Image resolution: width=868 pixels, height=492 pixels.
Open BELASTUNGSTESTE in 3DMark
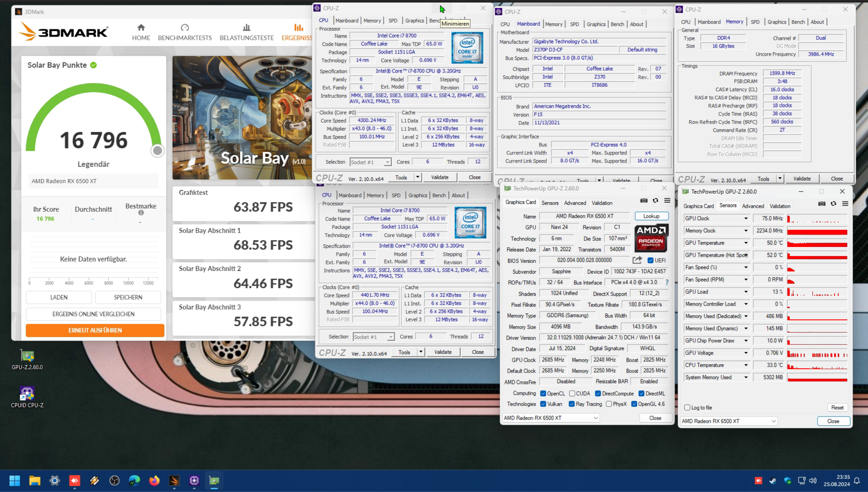[246, 32]
